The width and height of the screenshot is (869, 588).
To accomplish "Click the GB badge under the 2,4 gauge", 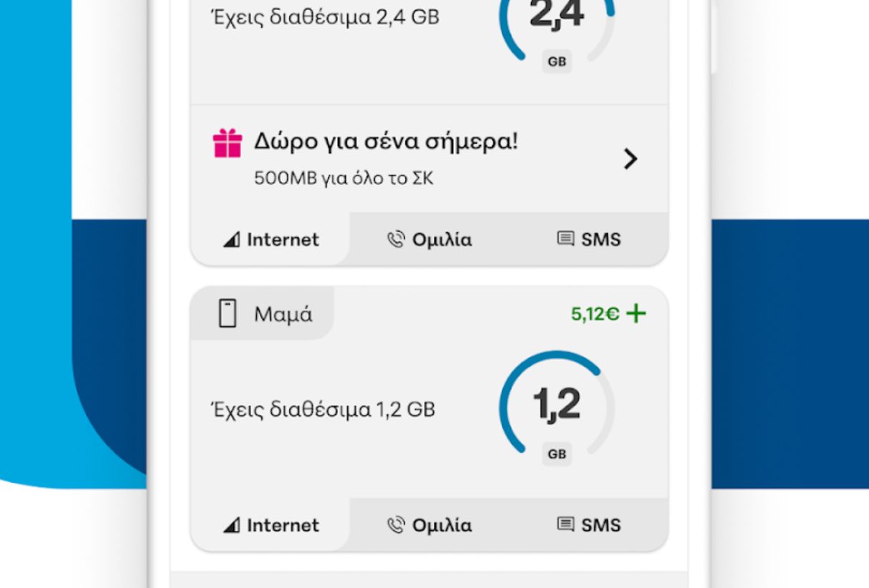I will (x=557, y=62).
